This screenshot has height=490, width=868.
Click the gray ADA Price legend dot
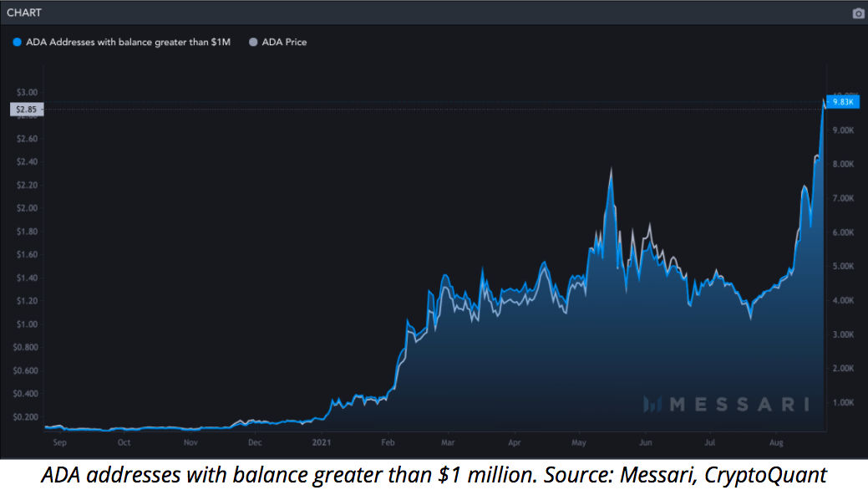point(253,42)
